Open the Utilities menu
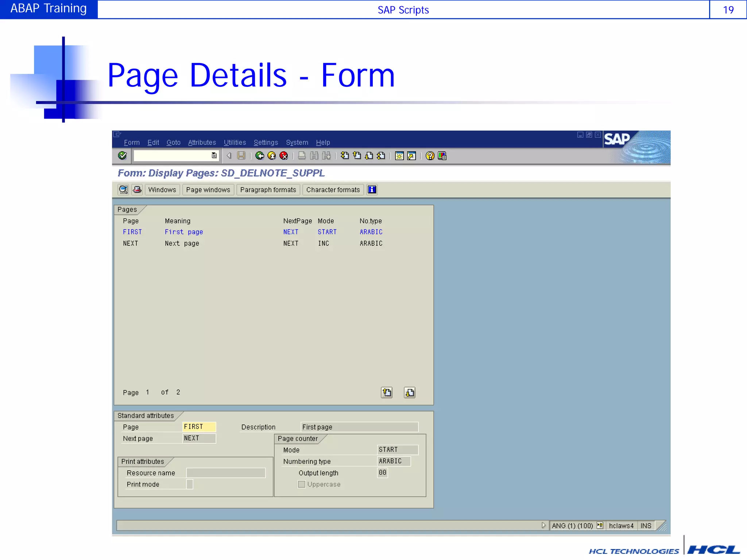The image size is (747, 560). [x=235, y=143]
